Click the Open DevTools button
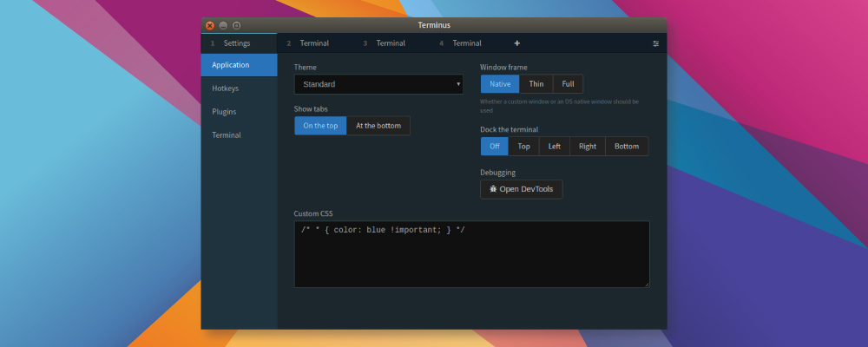The width and height of the screenshot is (868, 347). click(x=522, y=189)
